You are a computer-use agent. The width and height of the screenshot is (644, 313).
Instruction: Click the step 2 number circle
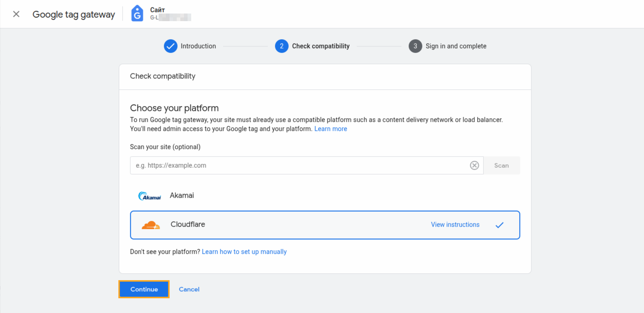[x=281, y=46]
